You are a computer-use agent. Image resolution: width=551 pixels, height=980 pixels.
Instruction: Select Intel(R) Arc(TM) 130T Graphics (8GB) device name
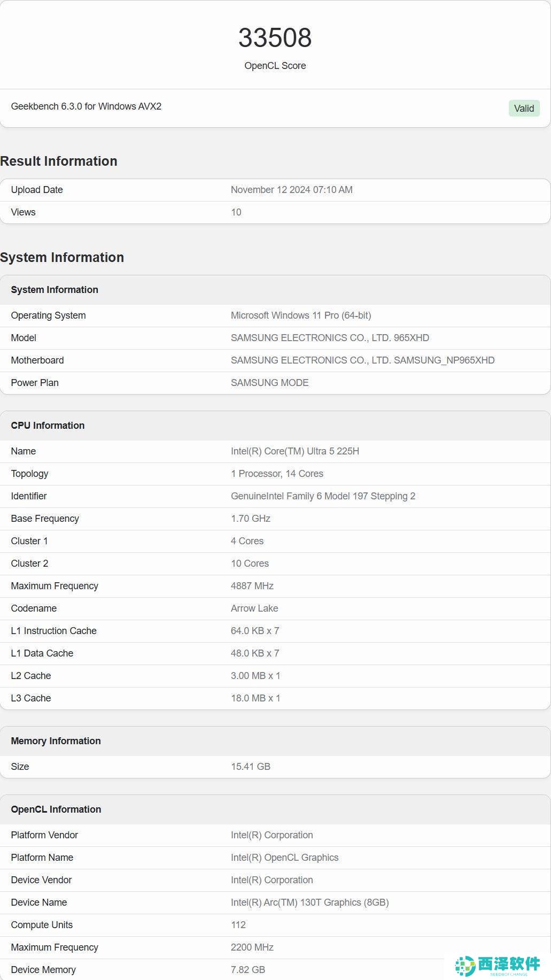310,902
